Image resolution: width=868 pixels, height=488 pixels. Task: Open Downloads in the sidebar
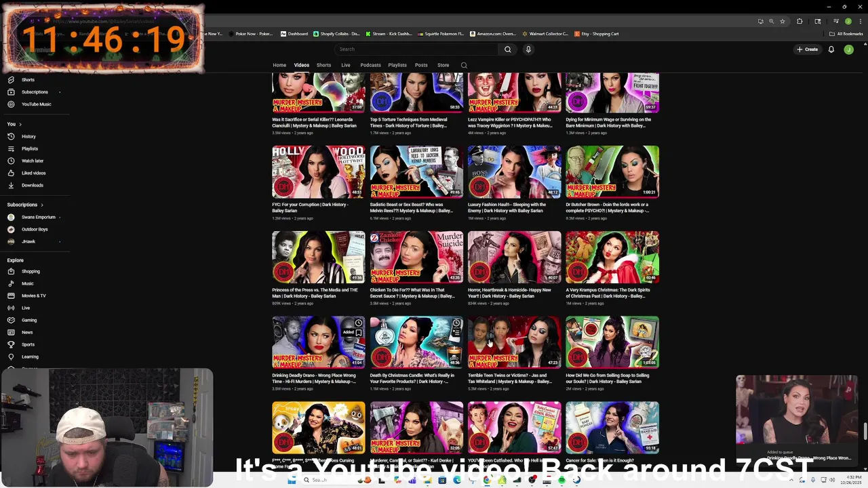tap(32, 185)
